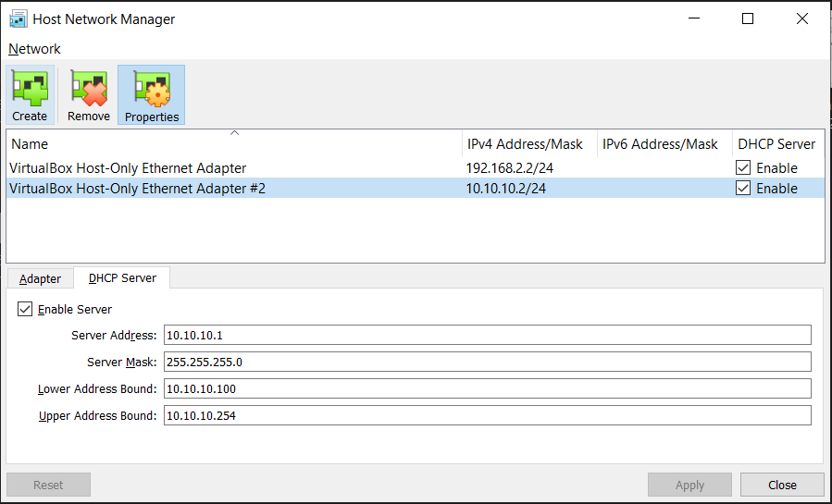
Task: Click the 10.10.10.2/24 address cell
Action: pos(505,188)
